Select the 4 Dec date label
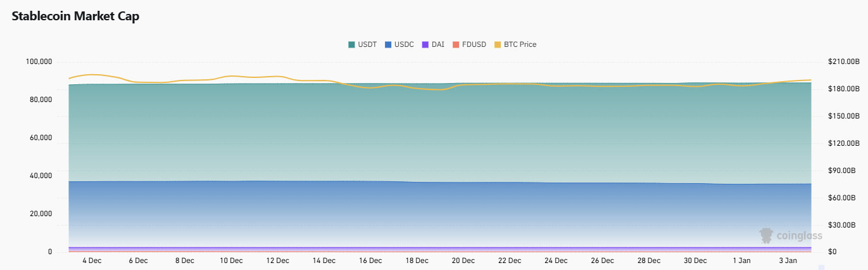The height and width of the screenshot is (270, 868). 92,260
